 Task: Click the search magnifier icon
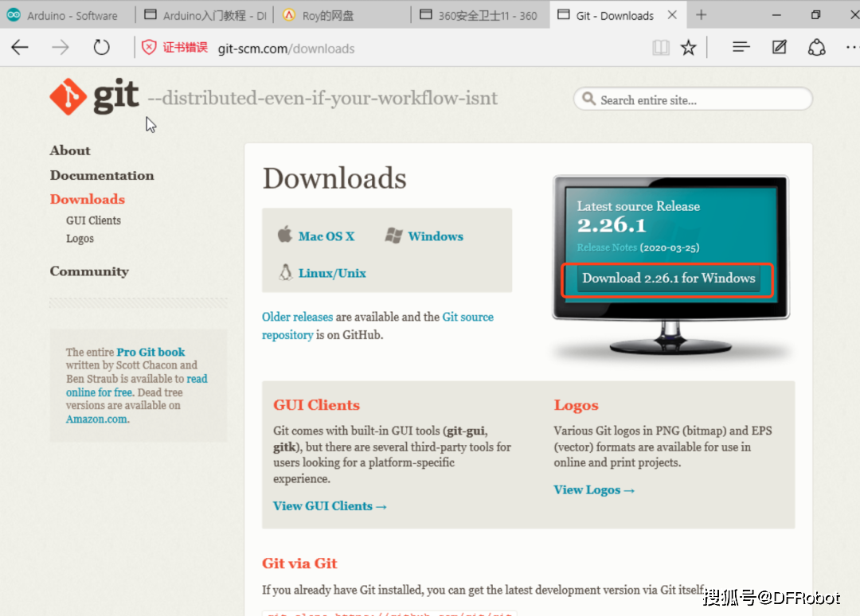pyautogui.click(x=588, y=99)
